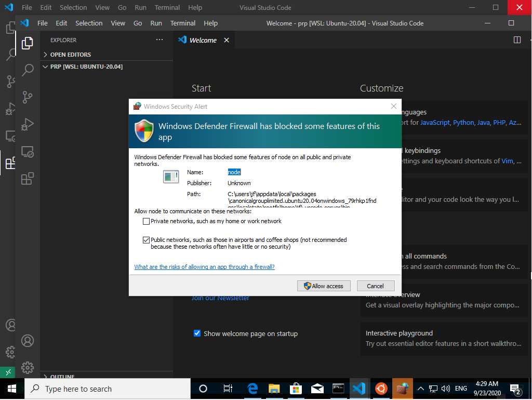
Task: Open Terminal menu in the prp window
Action: [x=183, y=23]
